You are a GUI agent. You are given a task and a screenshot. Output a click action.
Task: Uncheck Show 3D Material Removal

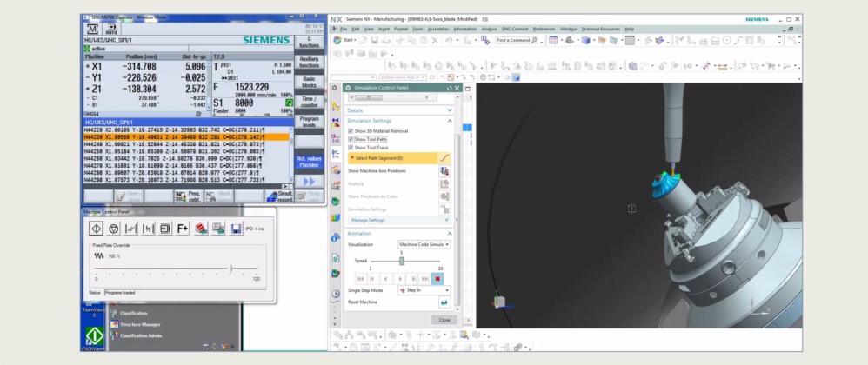pos(350,130)
